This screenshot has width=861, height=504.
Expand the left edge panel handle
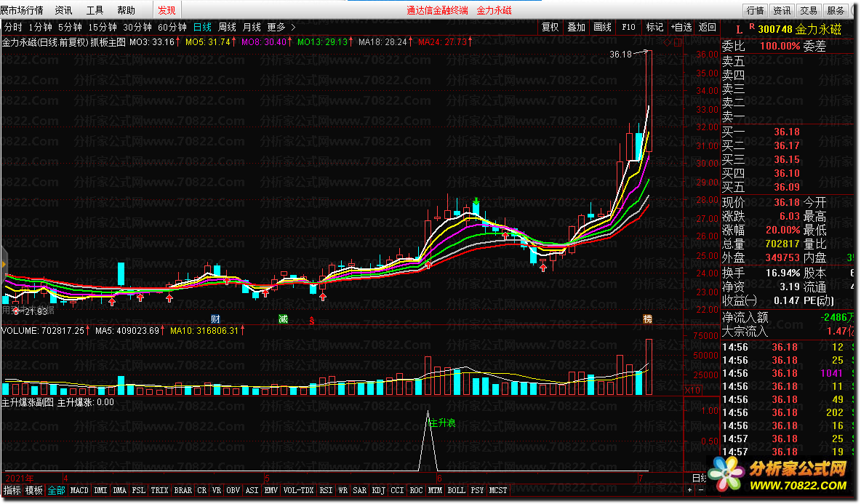pos(4,265)
